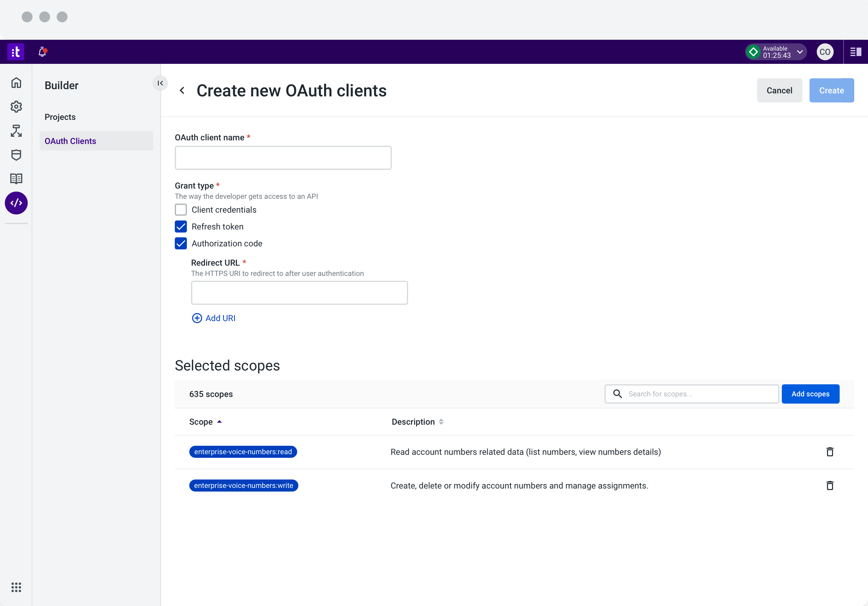Collapse the Builder side panel
Image resolution: width=868 pixels, height=606 pixels.
click(160, 83)
